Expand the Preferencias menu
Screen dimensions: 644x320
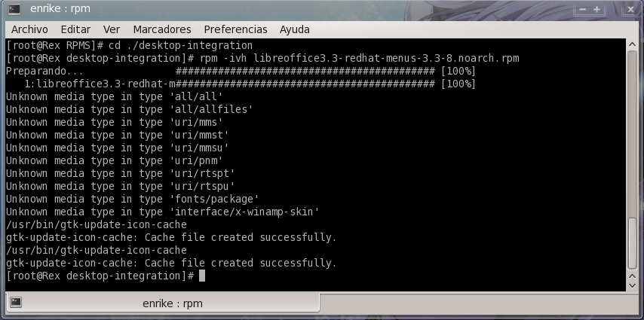[x=235, y=29]
